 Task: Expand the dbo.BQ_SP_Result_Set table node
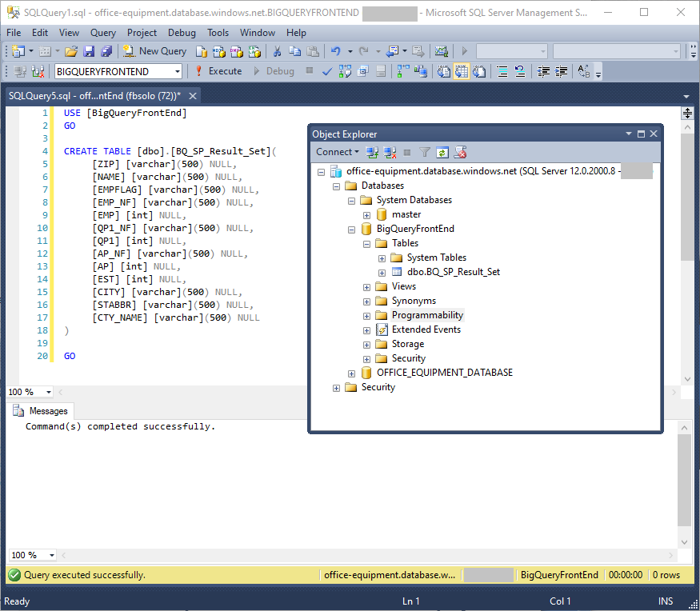[382, 272]
